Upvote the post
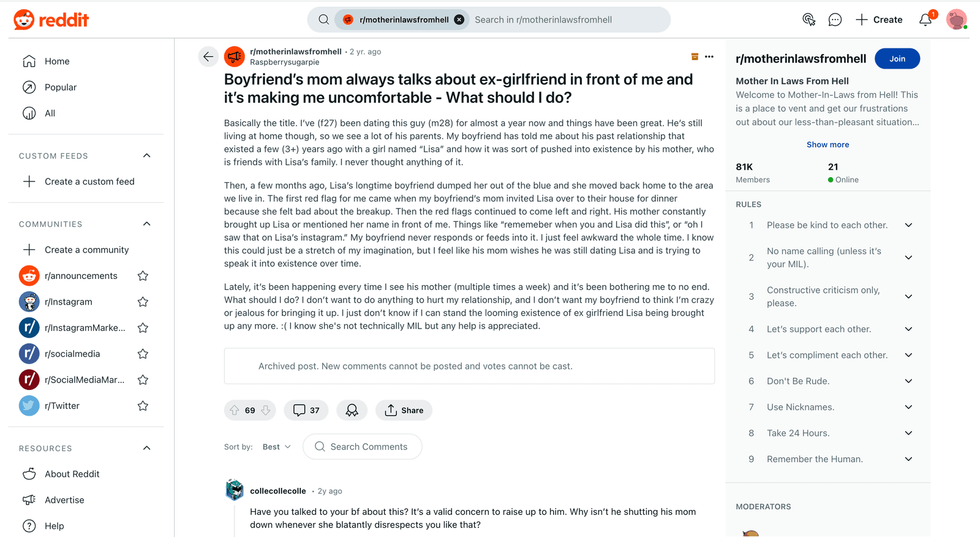The width and height of the screenshot is (980, 537). (235, 410)
